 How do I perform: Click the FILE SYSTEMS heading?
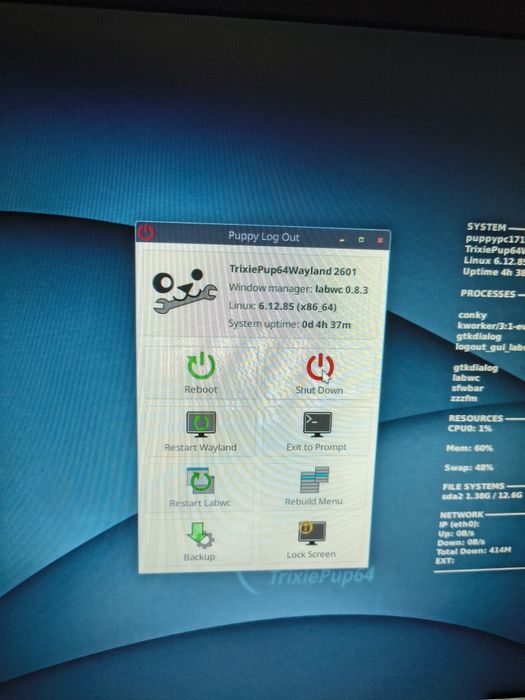(474, 486)
